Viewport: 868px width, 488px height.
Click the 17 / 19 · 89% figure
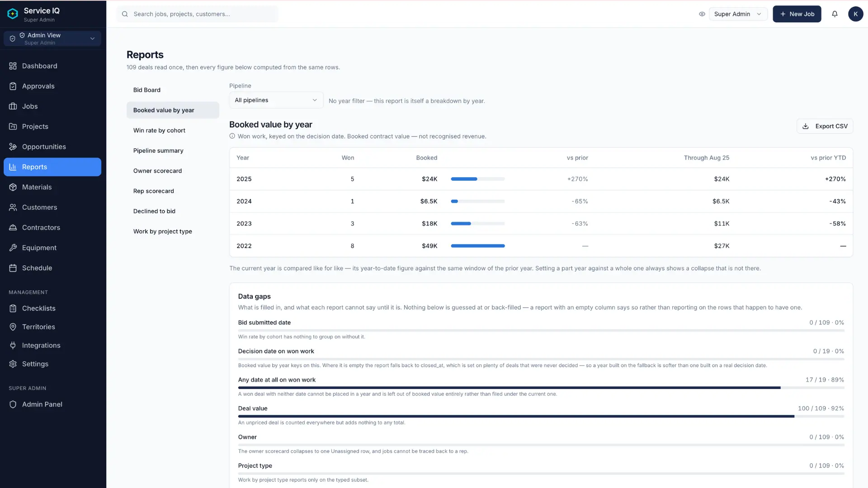[x=825, y=380]
